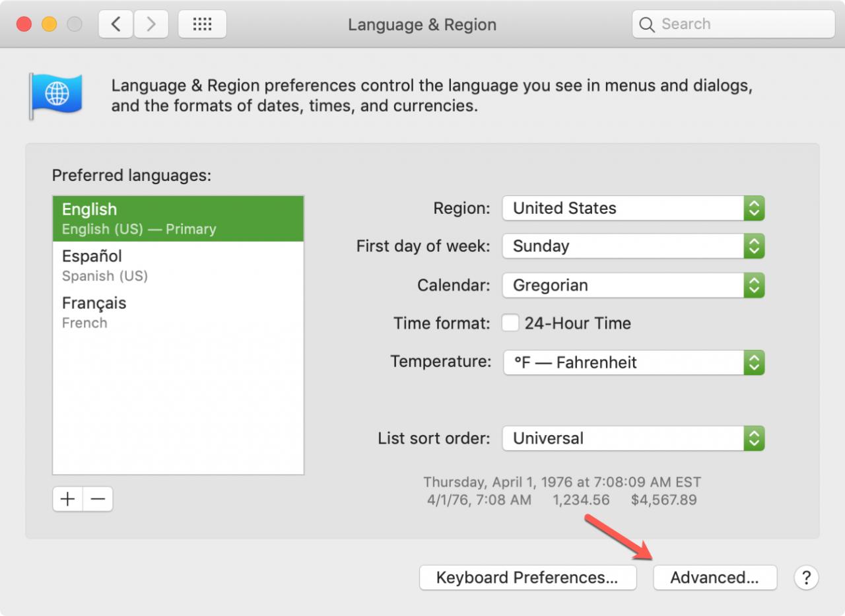Go forward with the right chevron button
Viewport: 845px width, 616px height.
(x=151, y=24)
